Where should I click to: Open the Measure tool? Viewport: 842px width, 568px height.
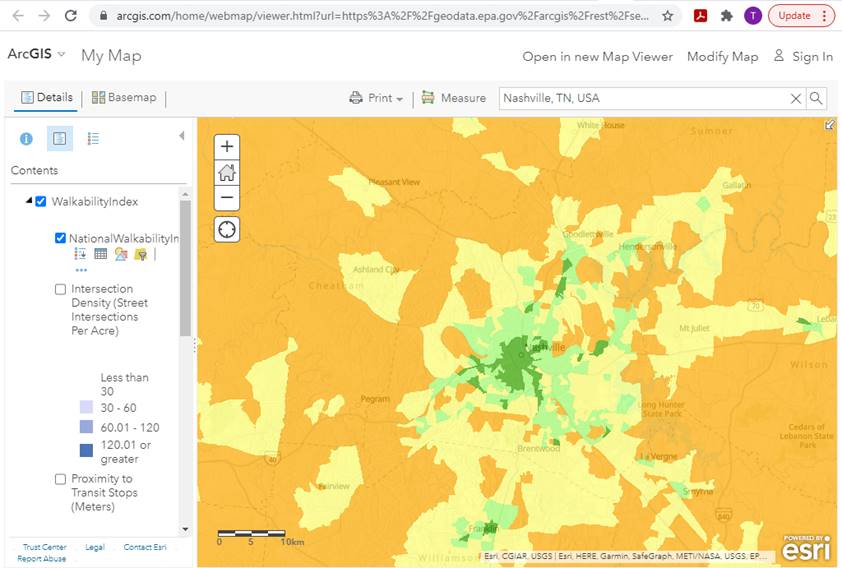454,98
